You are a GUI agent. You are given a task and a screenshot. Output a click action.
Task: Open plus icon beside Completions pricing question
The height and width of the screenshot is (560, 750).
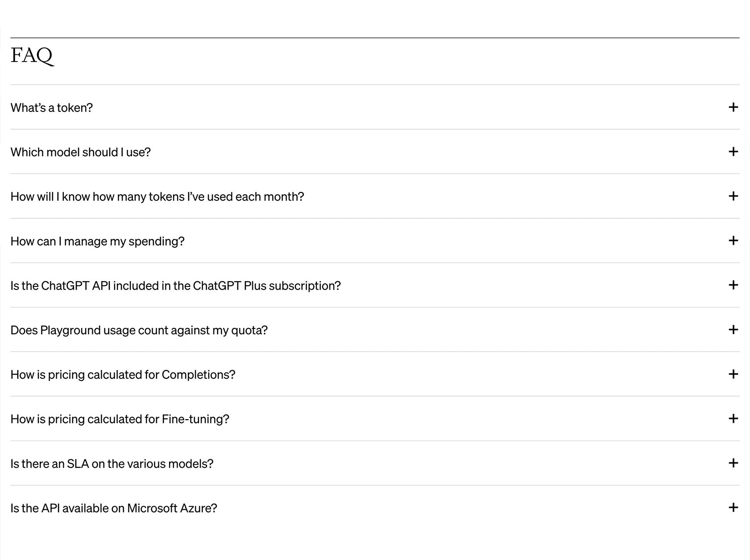click(x=733, y=374)
